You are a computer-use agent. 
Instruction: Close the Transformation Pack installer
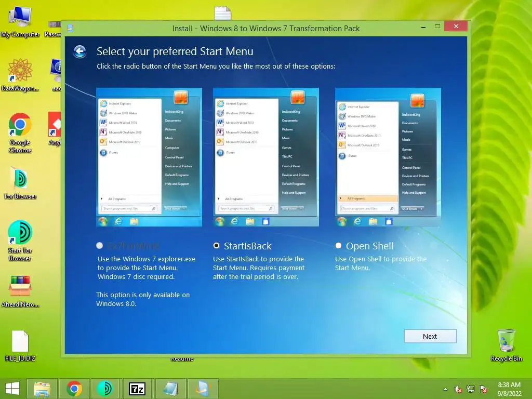[456, 26]
